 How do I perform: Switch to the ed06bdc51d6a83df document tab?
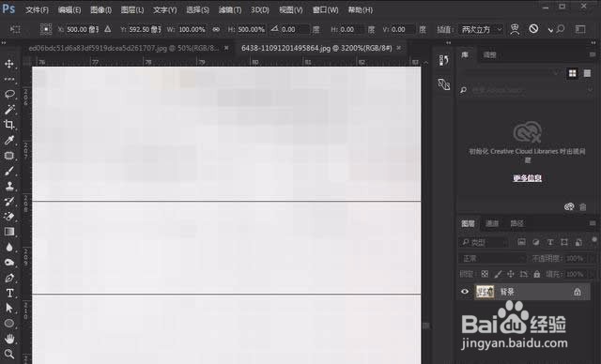pos(124,48)
